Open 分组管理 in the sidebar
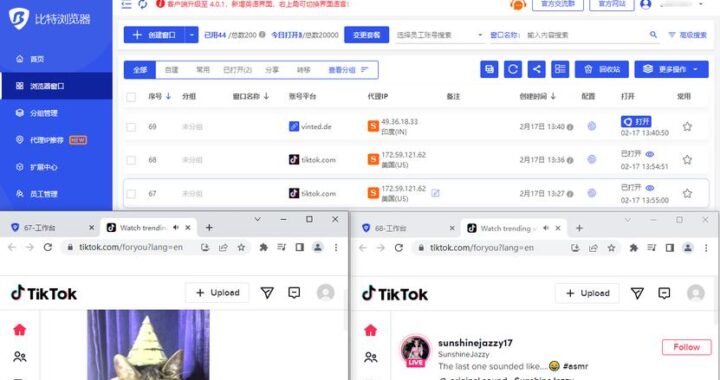Image resolution: width=720 pixels, height=380 pixels. pyautogui.click(x=44, y=113)
